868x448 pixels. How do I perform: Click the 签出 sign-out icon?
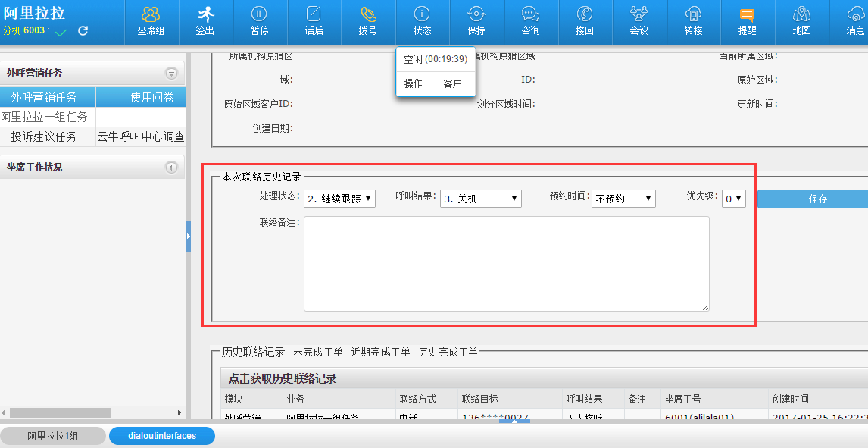(205, 21)
